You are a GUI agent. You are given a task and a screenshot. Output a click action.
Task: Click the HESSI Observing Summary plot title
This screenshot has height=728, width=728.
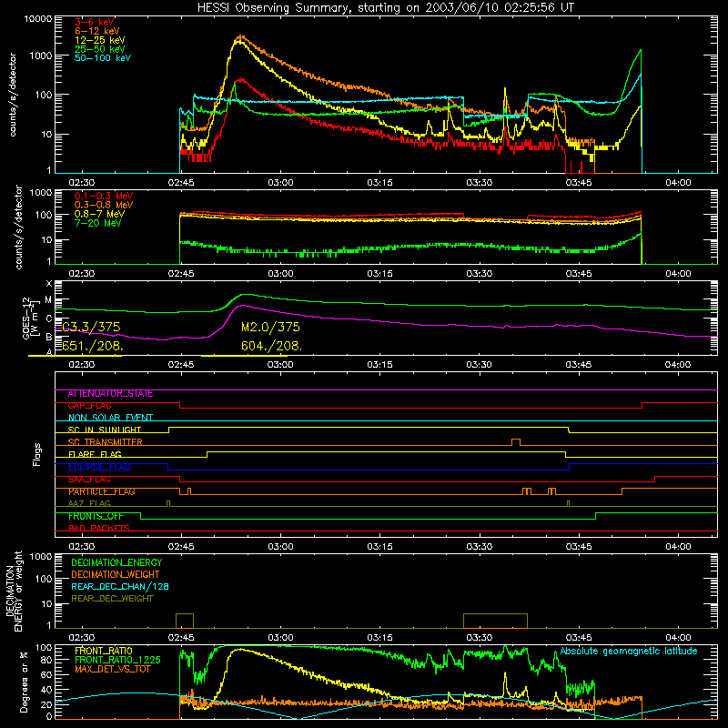coord(386,7)
